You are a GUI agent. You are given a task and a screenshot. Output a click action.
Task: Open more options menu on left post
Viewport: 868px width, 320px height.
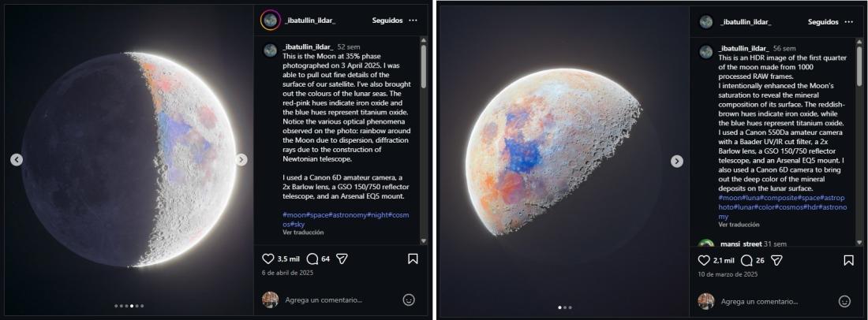(413, 20)
